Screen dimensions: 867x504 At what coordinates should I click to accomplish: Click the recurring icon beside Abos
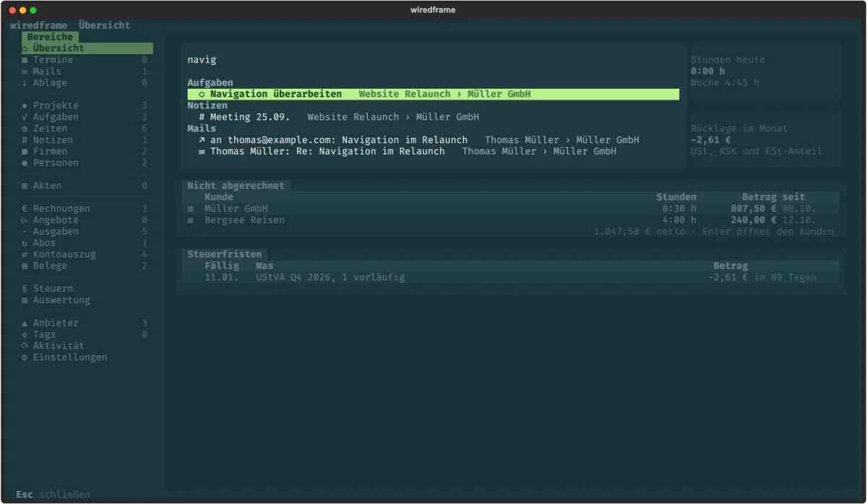(x=25, y=243)
